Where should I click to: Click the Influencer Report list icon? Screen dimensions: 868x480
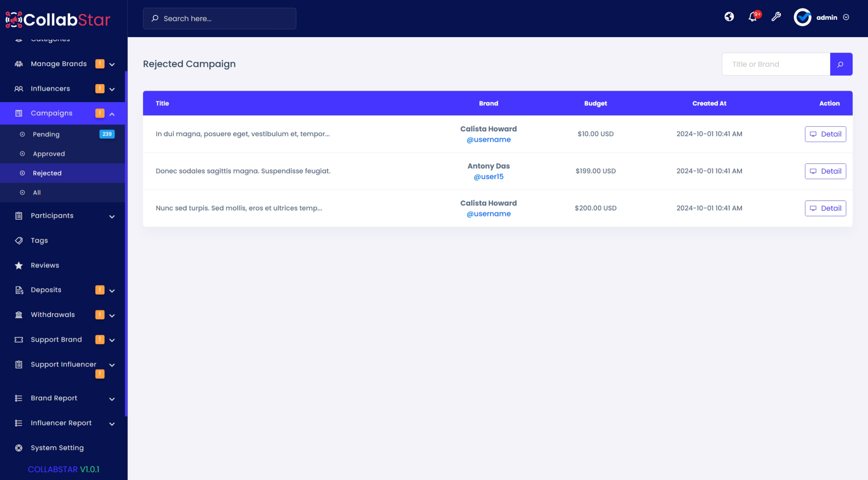coord(19,423)
